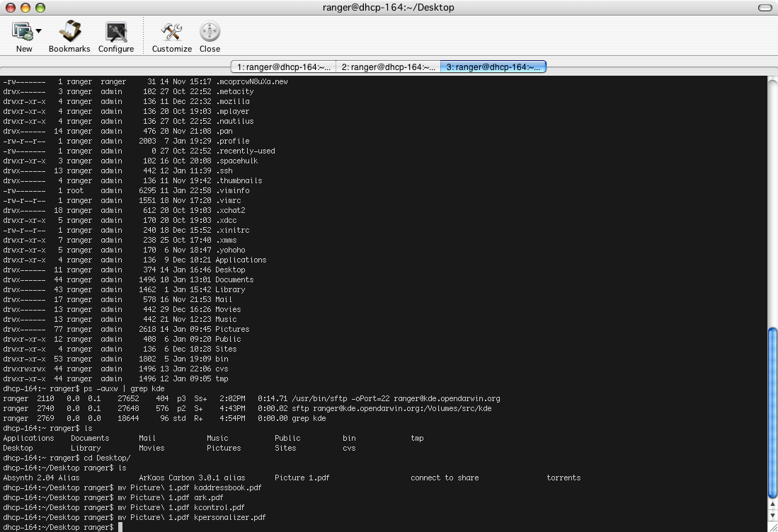Viewport: 778px width, 532px height.
Task: Click the Close session toolbar icon
Action: 210,31
